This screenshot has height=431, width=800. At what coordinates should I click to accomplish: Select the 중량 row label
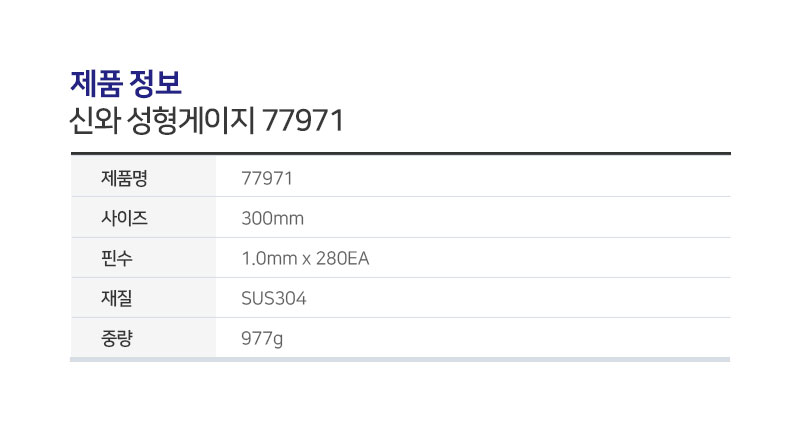tap(117, 338)
